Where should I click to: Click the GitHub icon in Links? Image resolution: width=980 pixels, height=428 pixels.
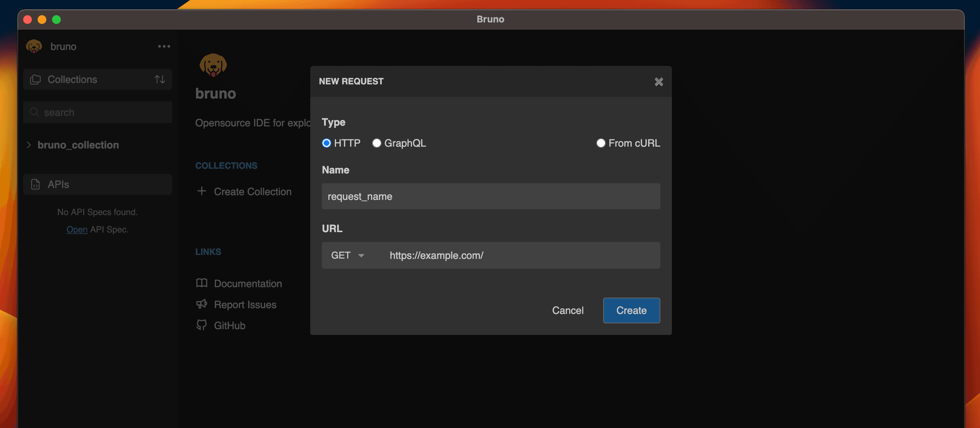pyautogui.click(x=201, y=325)
